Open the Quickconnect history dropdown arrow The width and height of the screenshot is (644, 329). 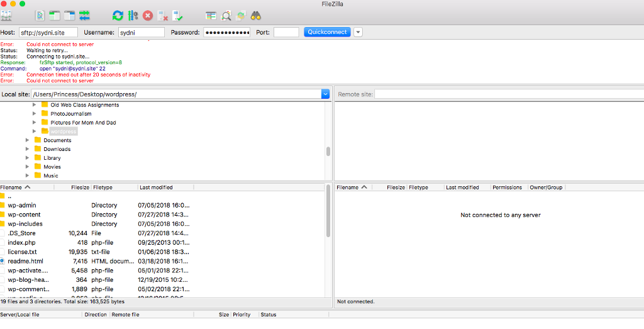point(358,32)
